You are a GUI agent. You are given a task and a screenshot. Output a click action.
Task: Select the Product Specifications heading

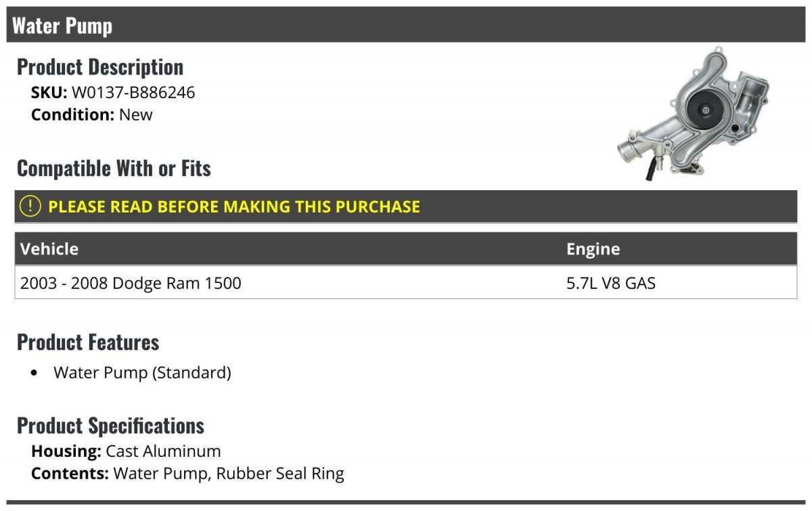tap(110, 426)
